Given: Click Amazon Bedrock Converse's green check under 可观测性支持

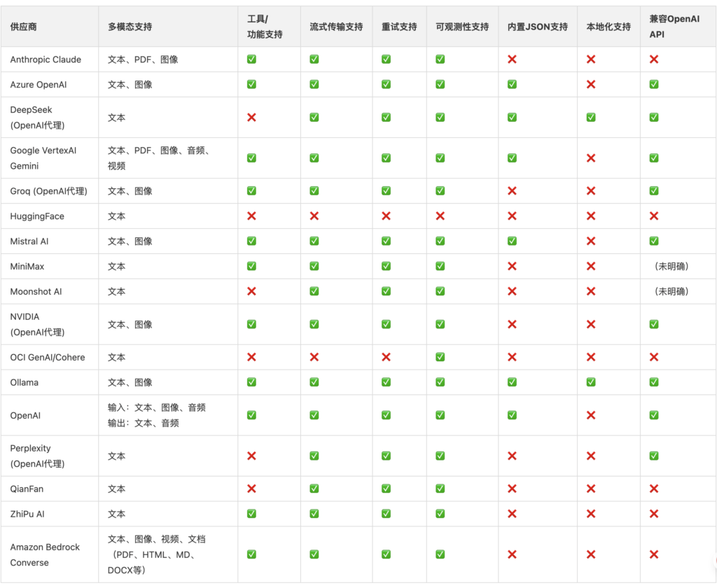Looking at the screenshot, I should 440,554.
